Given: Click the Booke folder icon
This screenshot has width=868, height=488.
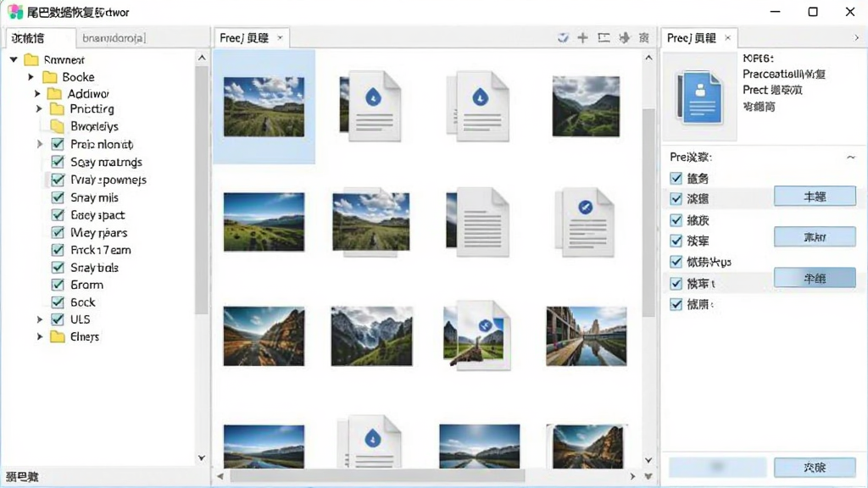Looking at the screenshot, I should coord(50,77).
